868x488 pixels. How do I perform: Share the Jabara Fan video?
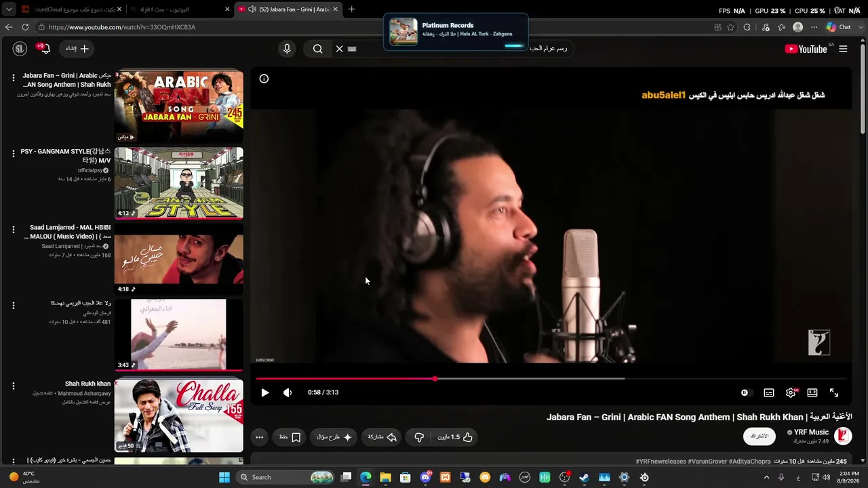(382, 437)
